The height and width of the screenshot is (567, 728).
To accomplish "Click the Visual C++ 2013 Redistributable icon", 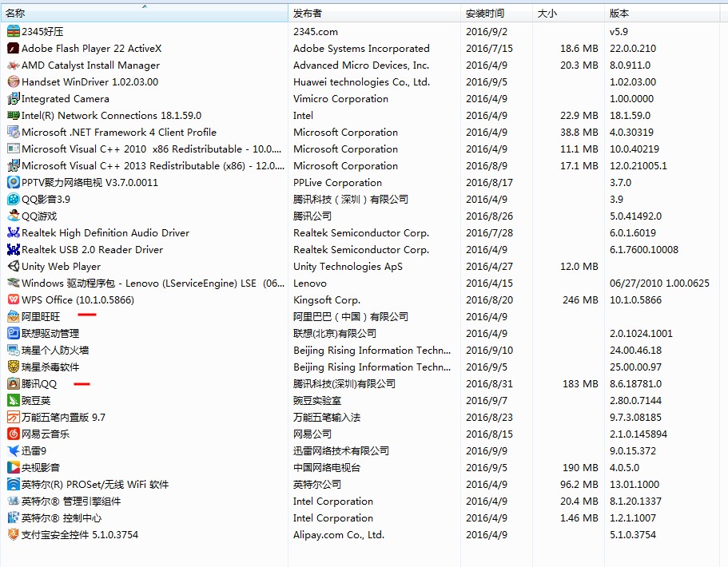I will 14,165.
